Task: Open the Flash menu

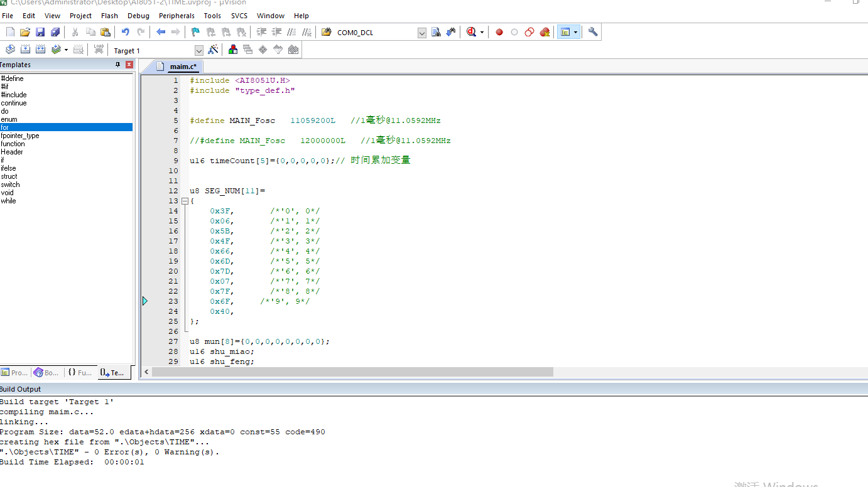Action: 109,16
